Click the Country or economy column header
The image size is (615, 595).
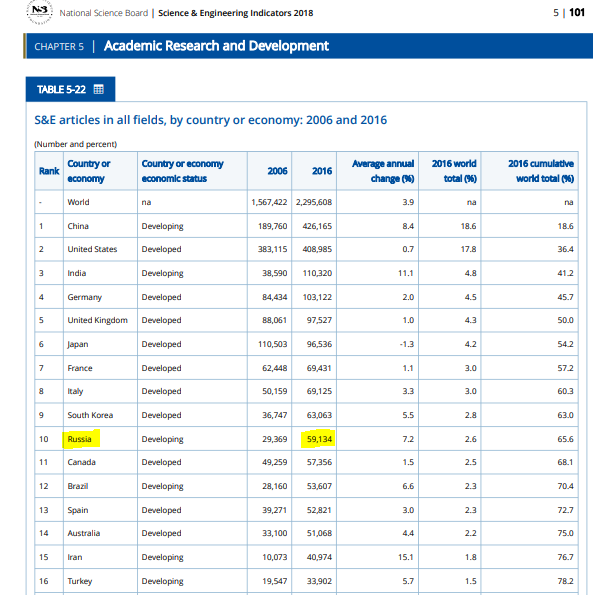89,171
